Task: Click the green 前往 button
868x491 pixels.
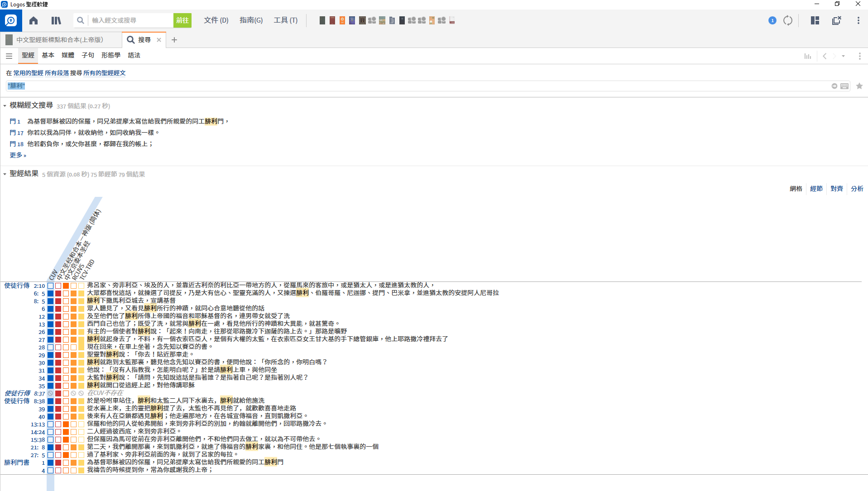Action: (x=182, y=20)
